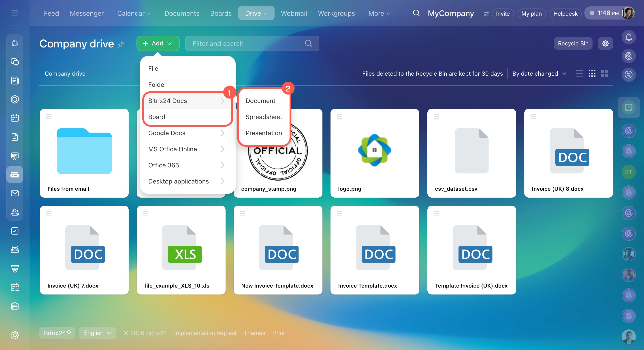The height and width of the screenshot is (350, 644).
Task: Open the Drive icon in left sidebar
Action: [x=15, y=175]
